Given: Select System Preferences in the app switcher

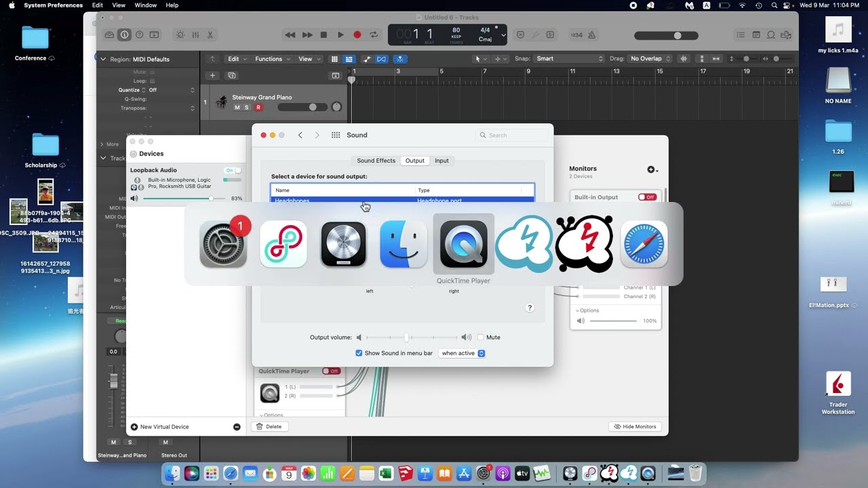Looking at the screenshot, I should coord(223,245).
